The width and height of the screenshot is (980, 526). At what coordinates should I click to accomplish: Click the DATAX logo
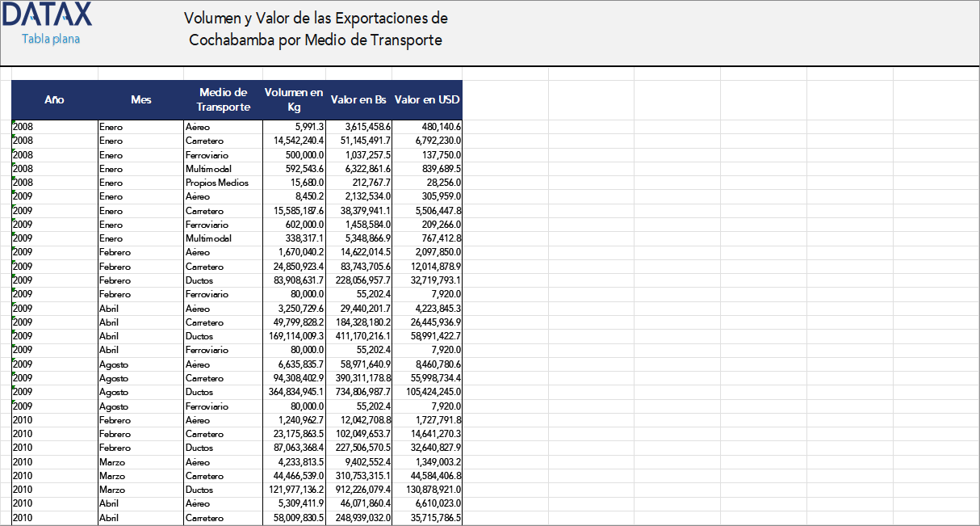coord(46,16)
